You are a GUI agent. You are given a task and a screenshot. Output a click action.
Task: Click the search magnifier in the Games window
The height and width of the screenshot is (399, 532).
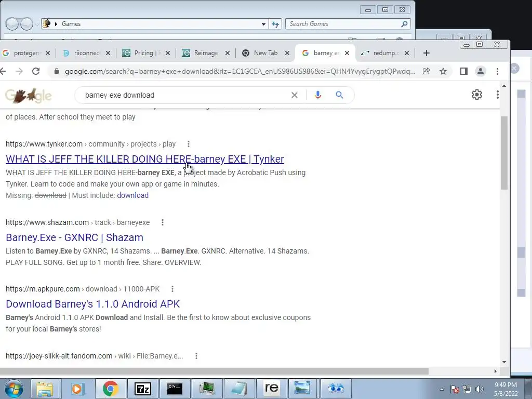[404, 24]
